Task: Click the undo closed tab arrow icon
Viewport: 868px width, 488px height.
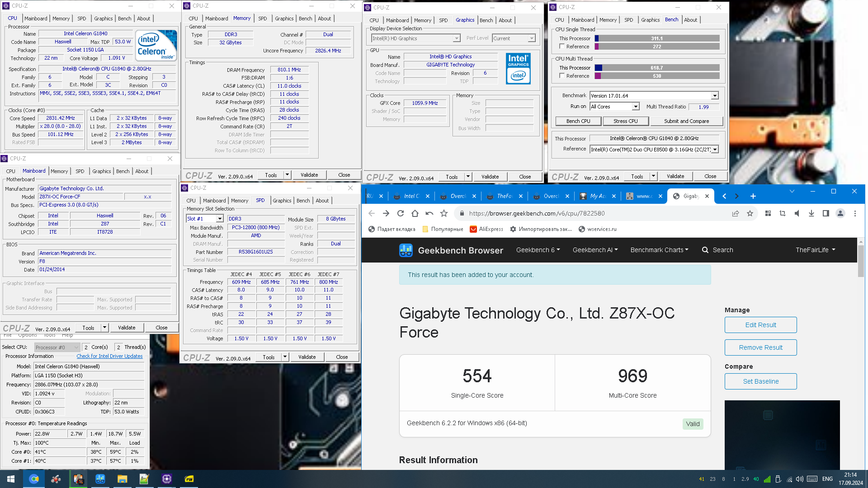Action: [x=429, y=214]
